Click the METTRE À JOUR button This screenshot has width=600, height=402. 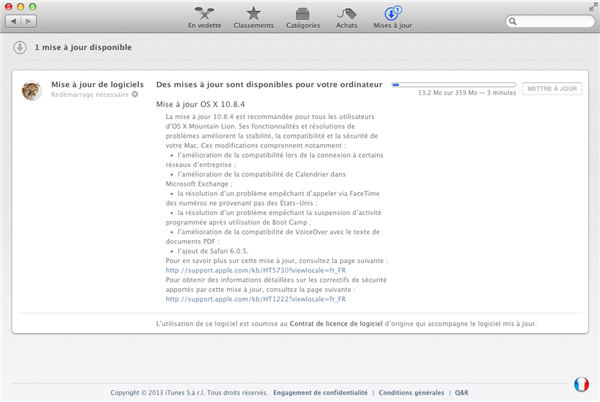(x=552, y=89)
